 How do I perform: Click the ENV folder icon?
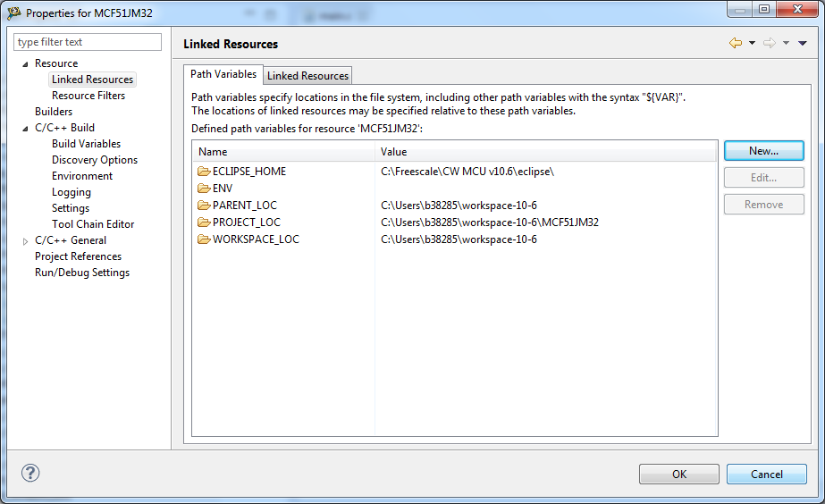(x=204, y=189)
